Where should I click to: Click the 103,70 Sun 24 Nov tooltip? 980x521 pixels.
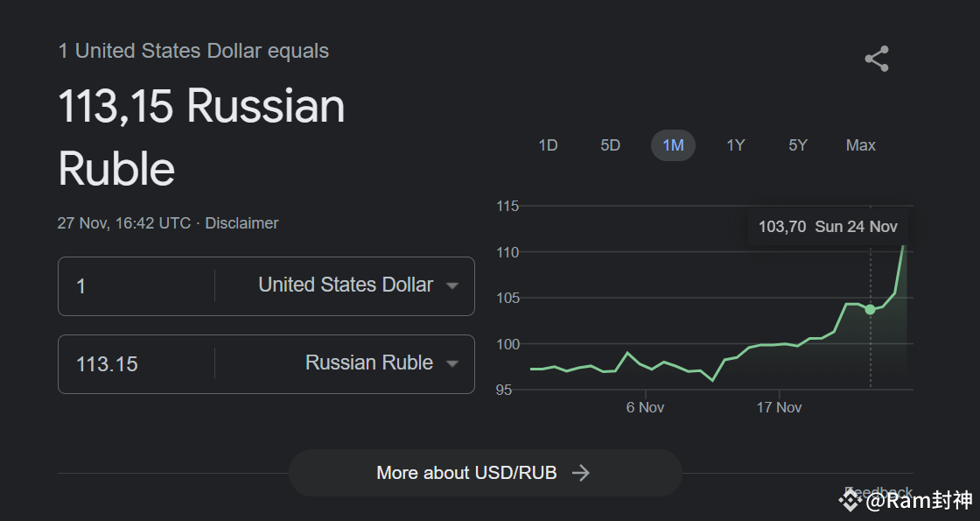[828, 227]
